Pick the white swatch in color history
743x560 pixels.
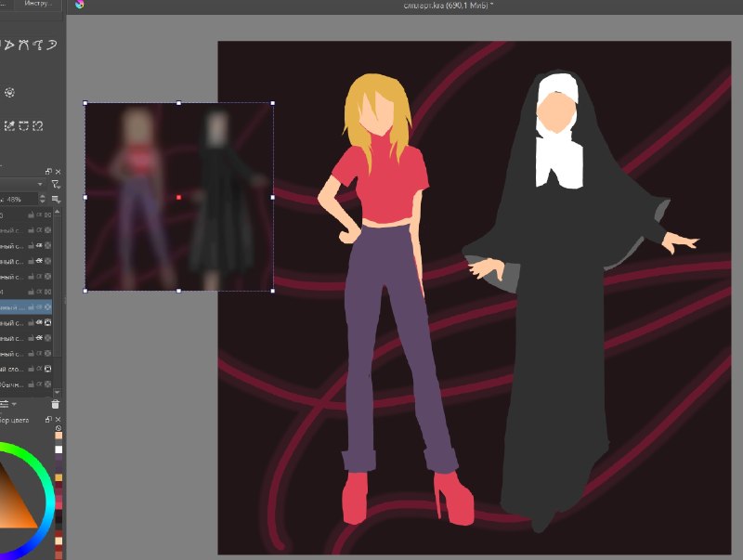[x=59, y=449]
